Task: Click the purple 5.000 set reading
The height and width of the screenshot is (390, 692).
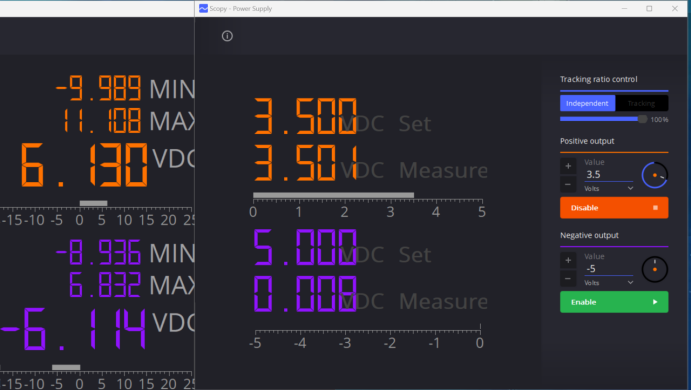Action: [305, 248]
